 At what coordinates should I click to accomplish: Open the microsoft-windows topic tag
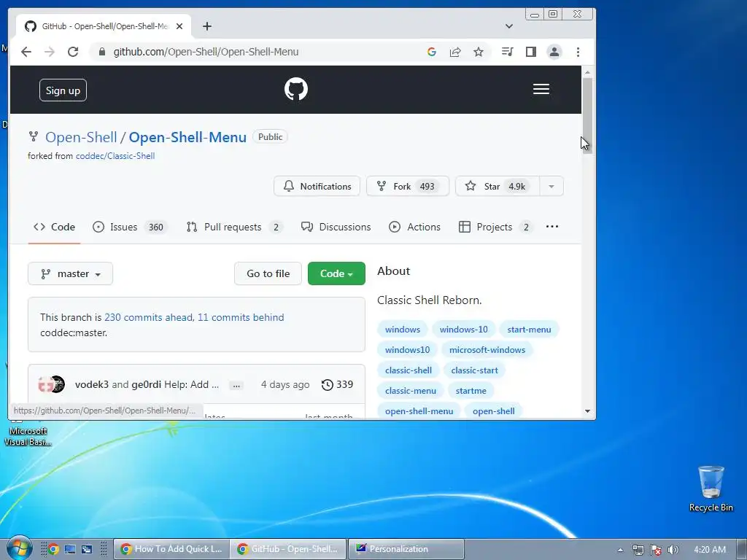click(487, 350)
